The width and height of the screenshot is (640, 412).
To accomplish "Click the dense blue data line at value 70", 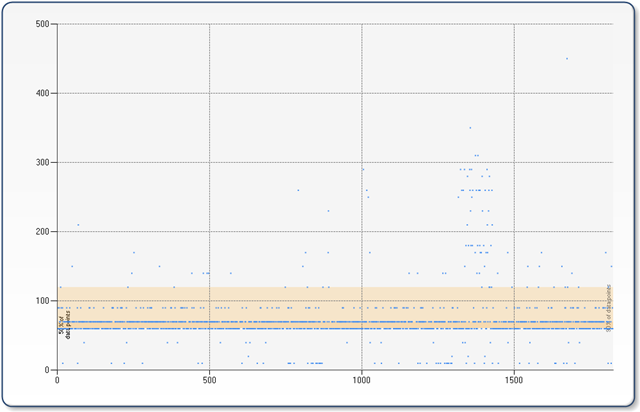I will (335, 322).
